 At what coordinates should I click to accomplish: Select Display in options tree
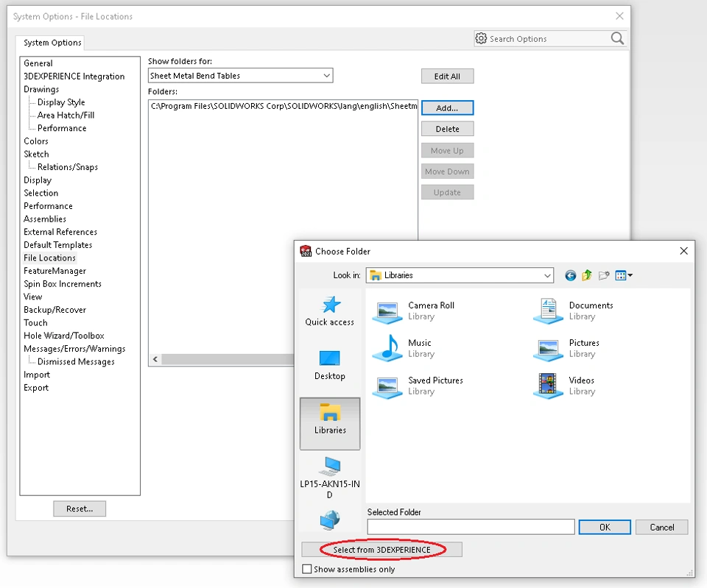[38, 180]
